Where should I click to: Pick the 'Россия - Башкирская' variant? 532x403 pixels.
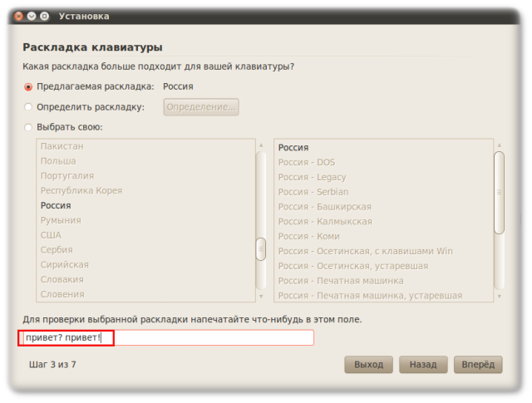coord(324,207)
